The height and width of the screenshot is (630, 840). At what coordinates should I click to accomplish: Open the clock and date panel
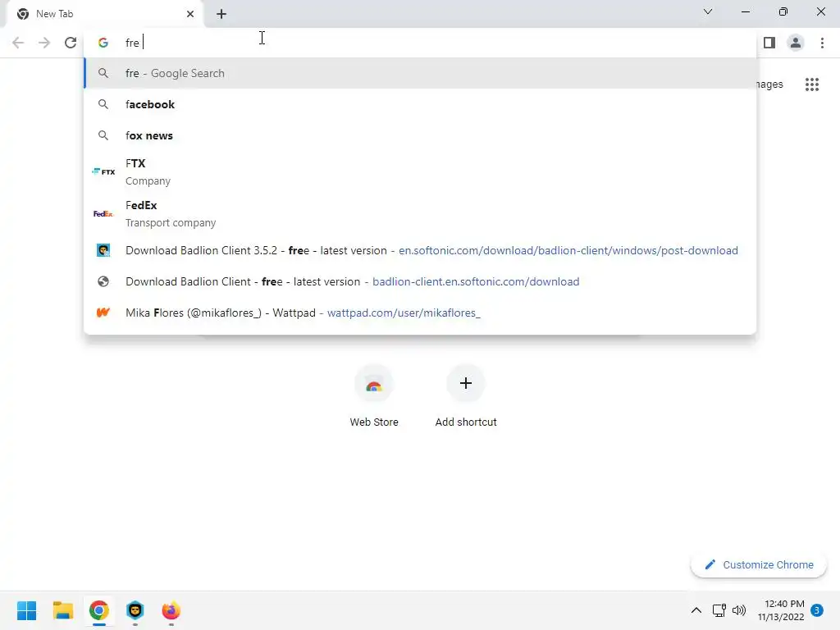(x=781, y=610)
